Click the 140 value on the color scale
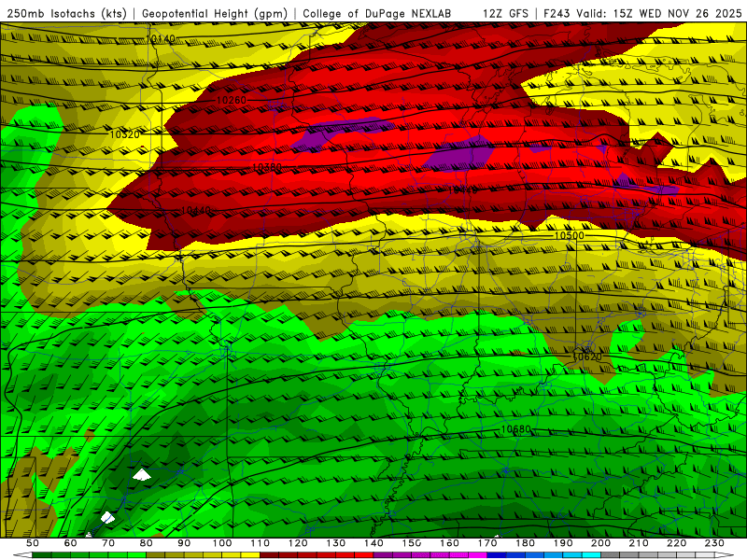The image size is (747, 560). coord(374,543)
